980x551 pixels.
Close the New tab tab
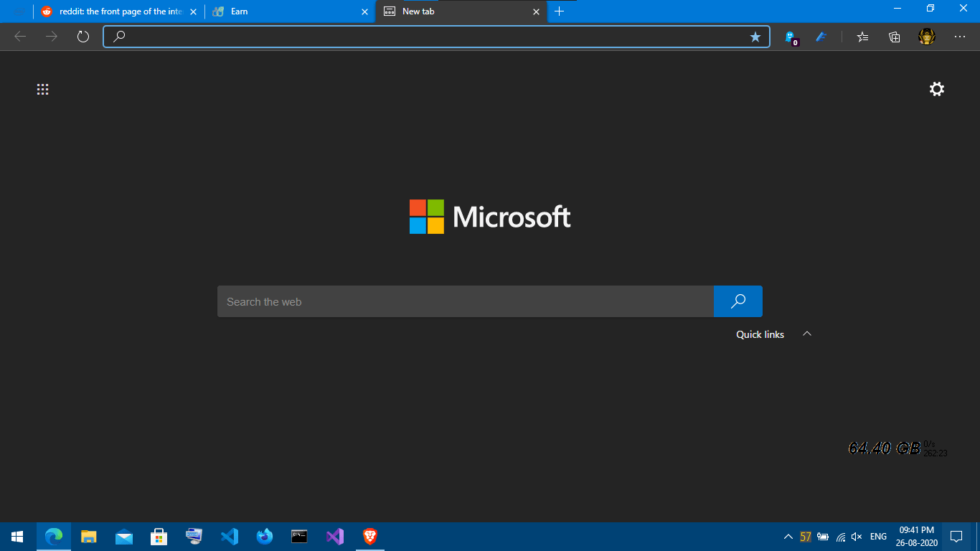pyautogui.click(x=536, y=11)
